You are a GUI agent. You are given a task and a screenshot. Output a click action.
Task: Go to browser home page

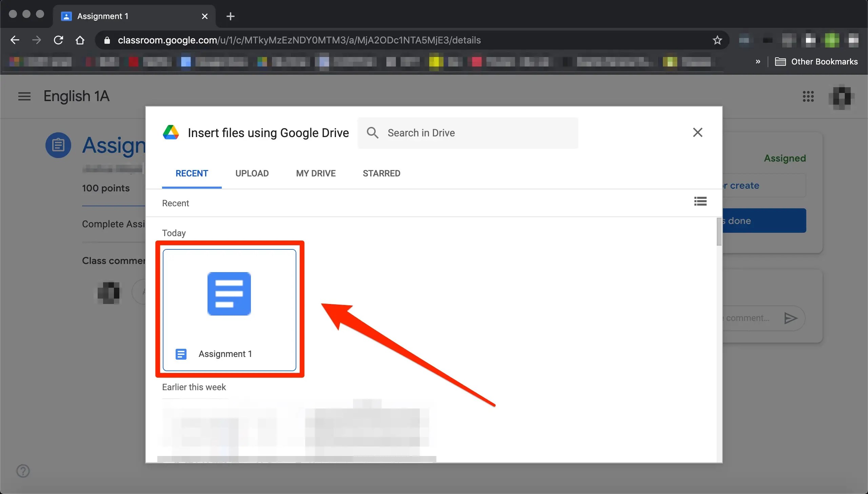tap(80, 40)
